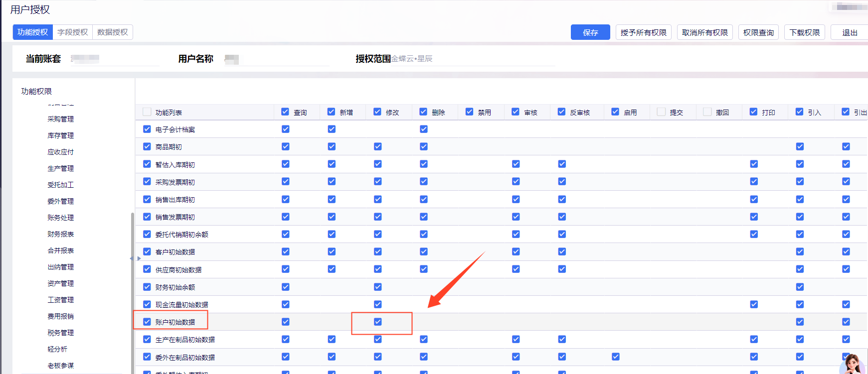Uncheck the row checkbox beside 账户初始数据
The height and width of the screenshot is (374, 868).
(147, 322)
